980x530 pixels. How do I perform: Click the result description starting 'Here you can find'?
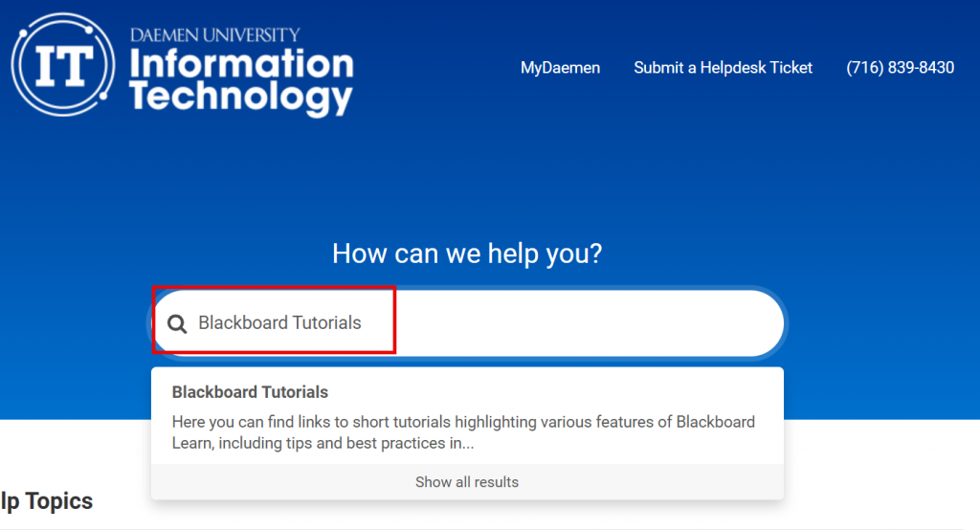coord(463,432)
